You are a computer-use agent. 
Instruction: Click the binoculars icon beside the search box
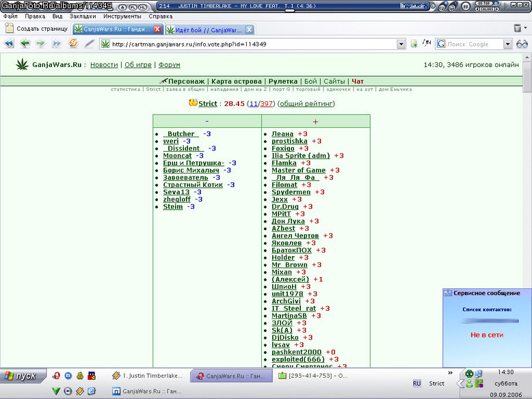click(x=522, y=44)
